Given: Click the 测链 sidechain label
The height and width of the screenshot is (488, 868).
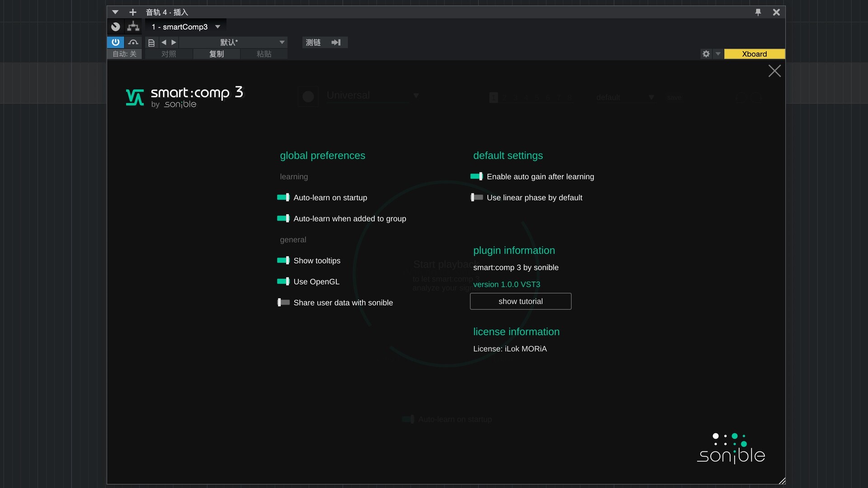Looking at the screenshot, I should tap(313, 42).
